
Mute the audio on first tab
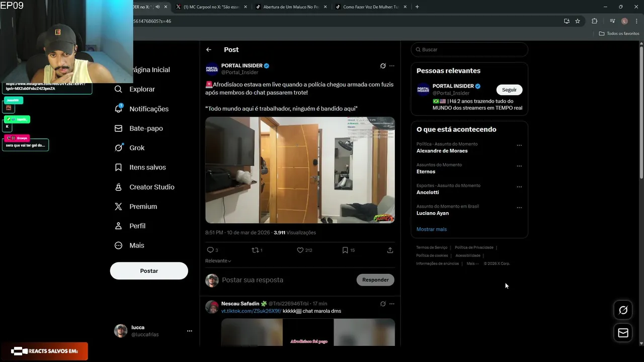[157, 7]
